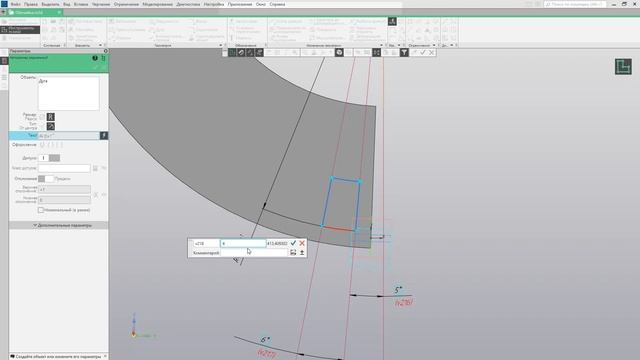Select the from-center type icon
The height and width of the screenshot is (360, 640).
pyautogui.click(x=51, y=127)
